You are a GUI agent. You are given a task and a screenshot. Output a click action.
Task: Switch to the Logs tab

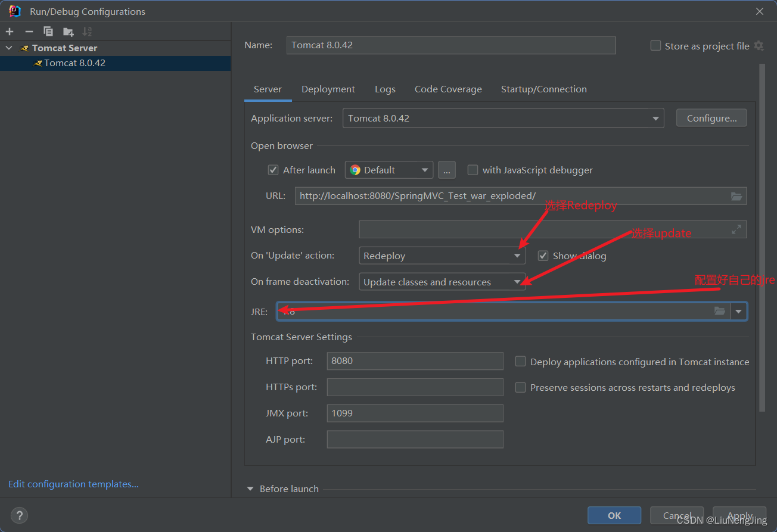click(x=385, y=89)
